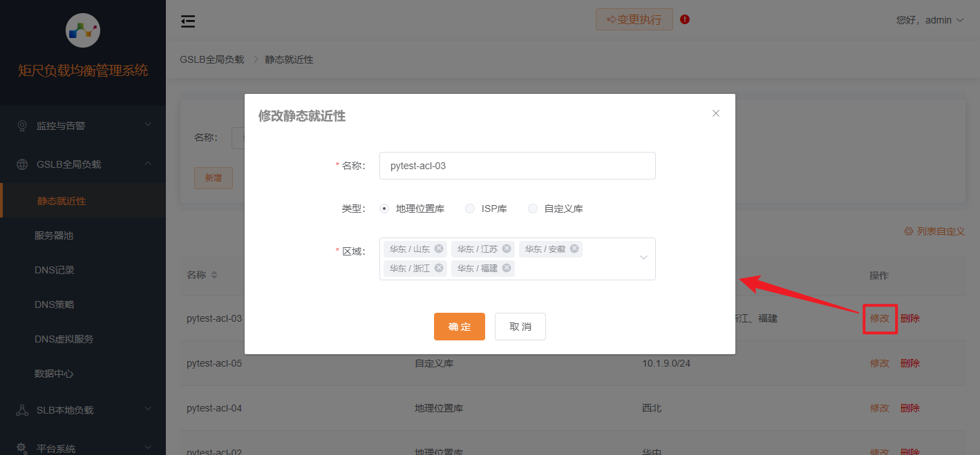Select the 自定义库 radio button
The image size is (980, 455).
click(533, 208)
